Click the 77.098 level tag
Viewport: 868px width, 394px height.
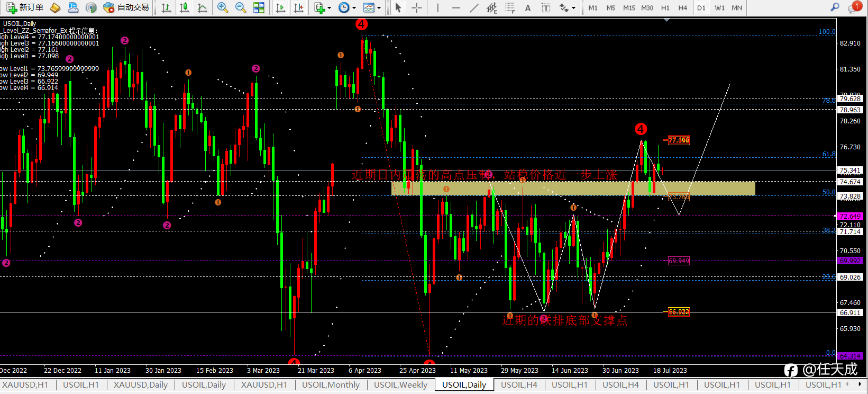tap(679, 140)
